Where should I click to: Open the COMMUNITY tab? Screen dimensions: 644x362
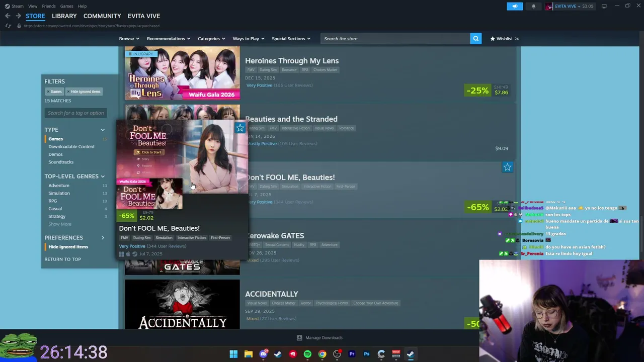[102, 16]
